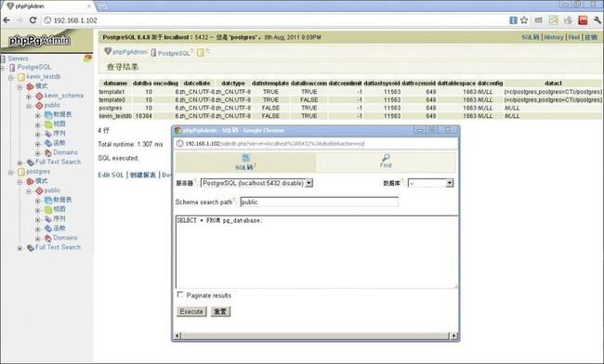
Task: Click the datname column header
Action: tap(115, 84)
